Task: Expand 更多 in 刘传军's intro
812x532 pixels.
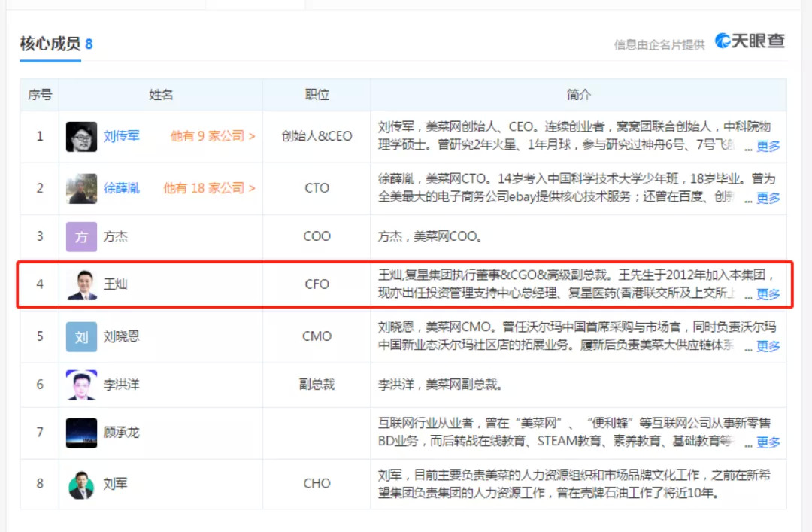Action: coord(768,146)
